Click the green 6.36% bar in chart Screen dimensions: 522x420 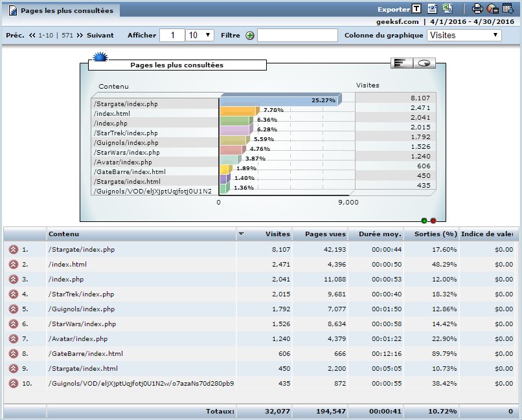click(x=234, y=121)
